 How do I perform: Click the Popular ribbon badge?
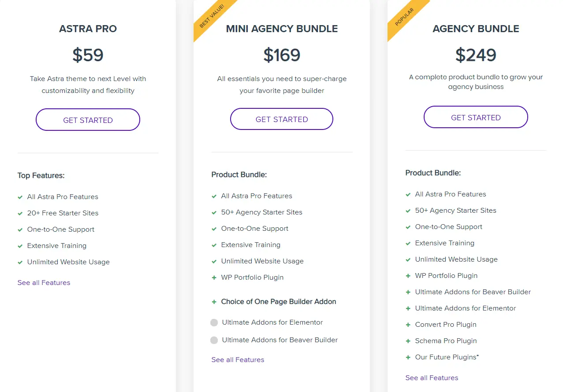tap(405, 17)
